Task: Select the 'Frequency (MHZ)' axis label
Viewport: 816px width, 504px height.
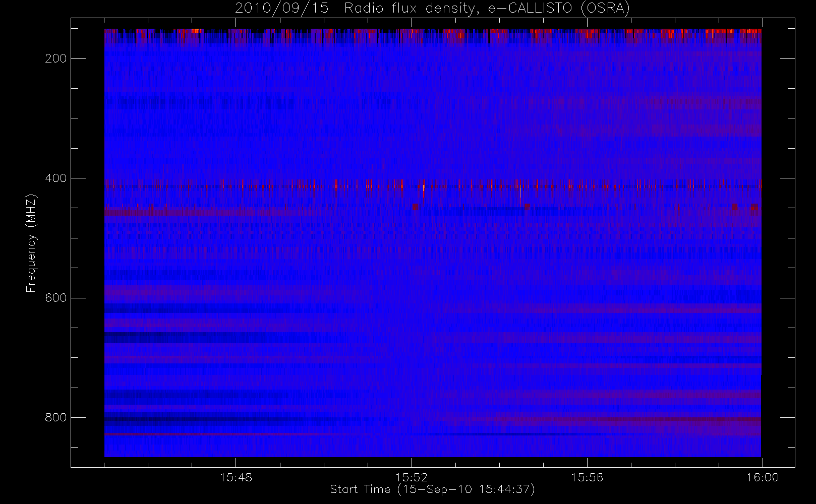Action: click(x=31, y=243)
